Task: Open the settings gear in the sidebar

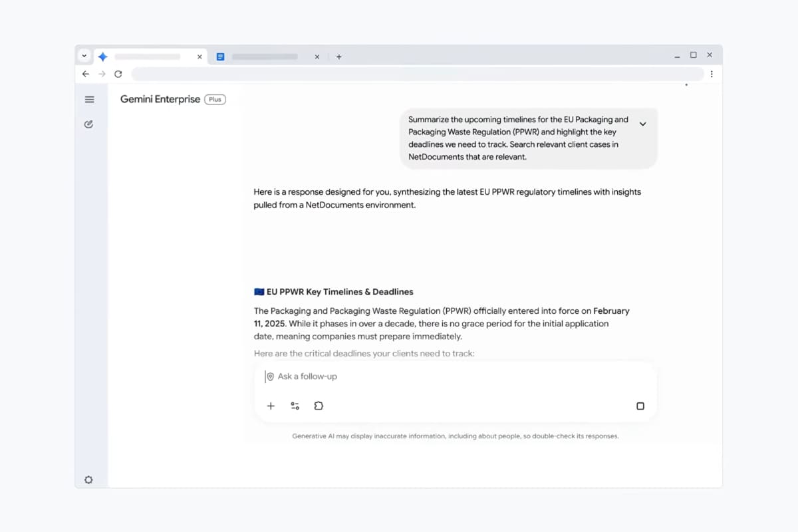Action: pyautogui.click(x=88, y=480)
